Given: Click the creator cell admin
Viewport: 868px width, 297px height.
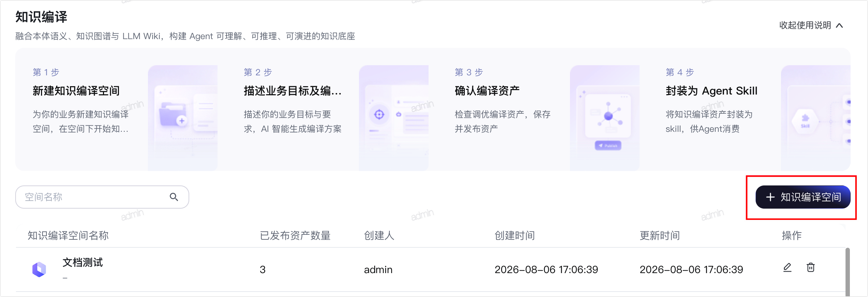Looking at the screenshot, I should pyautogui.click(x=378, y=269).
